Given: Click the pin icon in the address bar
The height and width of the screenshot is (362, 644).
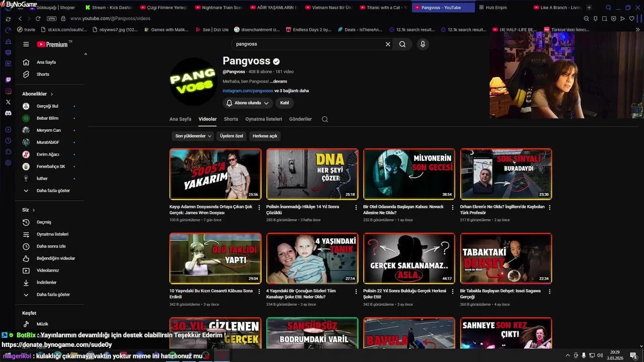Looking at the screenshot, I should click(595, 19).
